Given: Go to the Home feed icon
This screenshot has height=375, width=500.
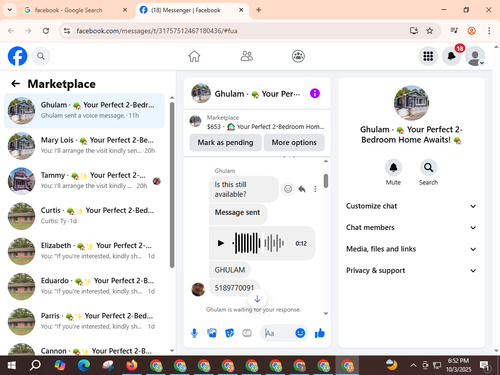Looking at the screenshot, I should point(194,56).
